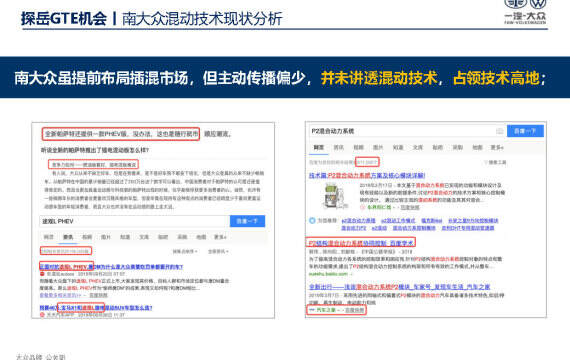Click the 查看更多相关资讯 link under the first 途观L result
The height and width of the screenshot is (360, 570).
(60, 295)
